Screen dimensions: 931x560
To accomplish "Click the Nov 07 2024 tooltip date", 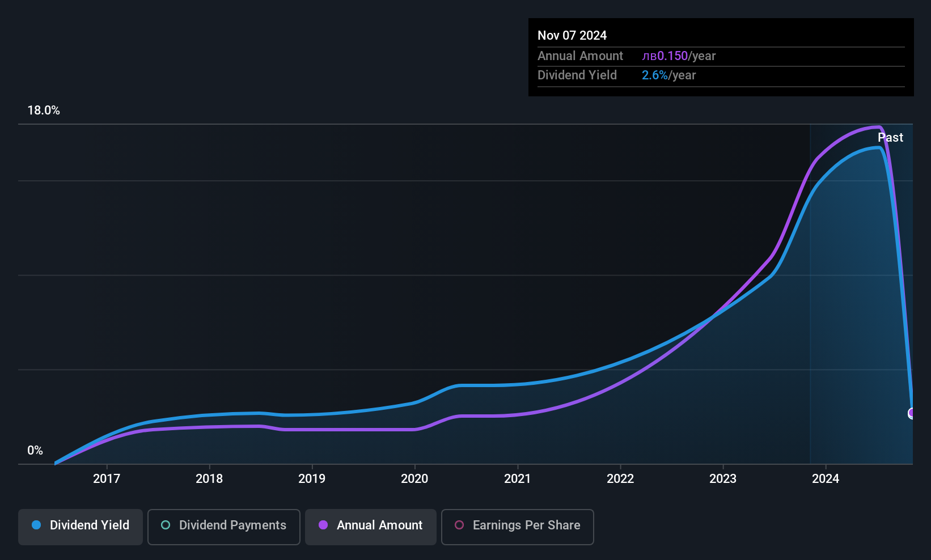I will (572, 36).
